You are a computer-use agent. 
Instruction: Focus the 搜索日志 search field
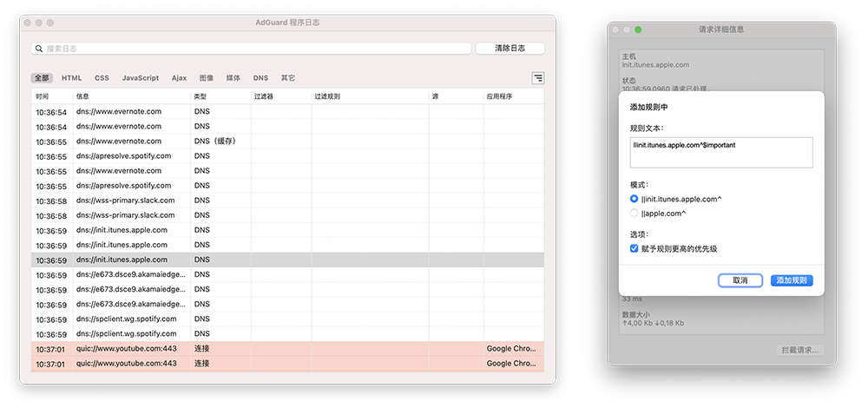pyautogui.click(x=251, y=49)
